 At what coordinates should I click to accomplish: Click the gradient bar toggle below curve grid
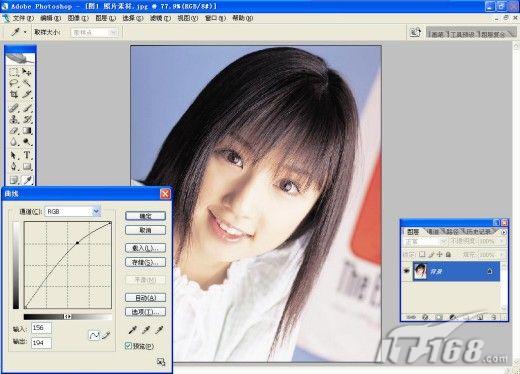point(67,316)
